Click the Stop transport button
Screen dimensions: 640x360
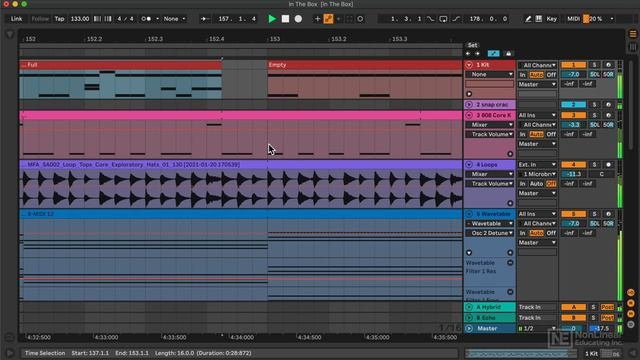click(285, 19)
